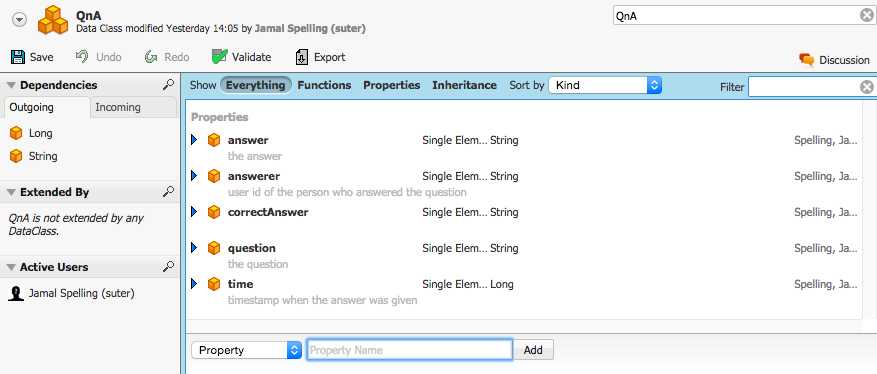Switch to the Incoming dependencies tab
877x374 pixels.
point(118,107)
